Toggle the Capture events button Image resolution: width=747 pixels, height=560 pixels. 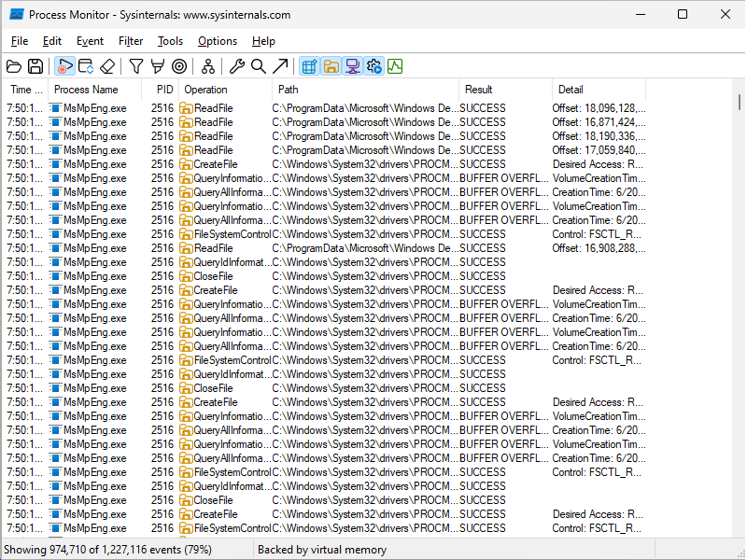pos(64,66)
